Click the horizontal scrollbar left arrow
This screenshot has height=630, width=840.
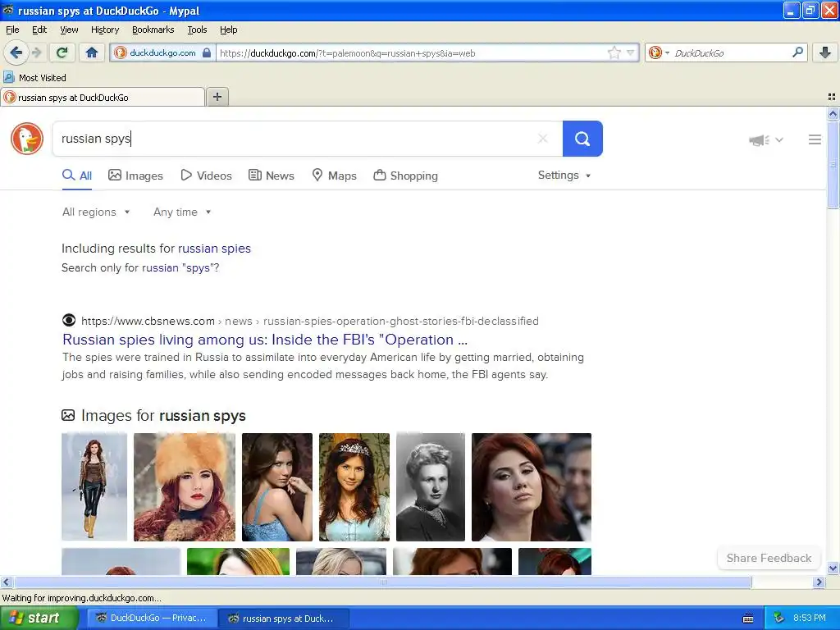[x=6, y=582]
